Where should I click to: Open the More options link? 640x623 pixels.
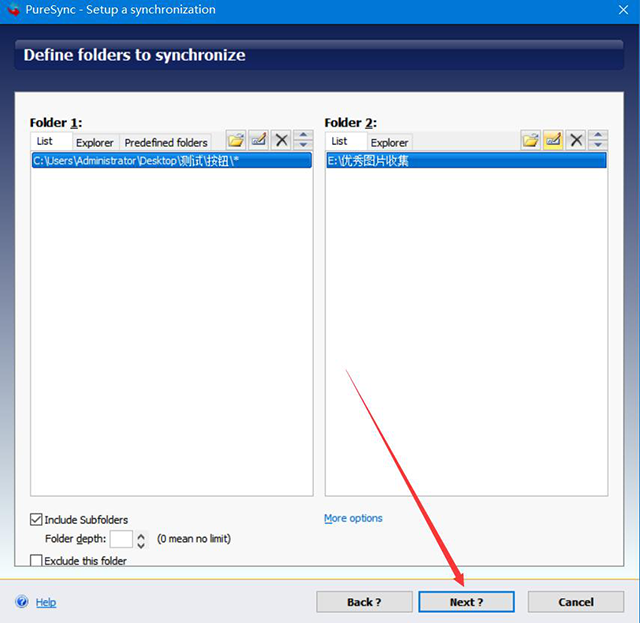353,518
